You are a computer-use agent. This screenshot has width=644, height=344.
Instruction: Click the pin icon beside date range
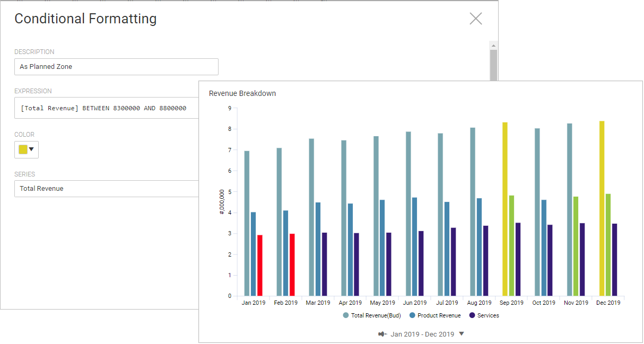point(382,334)
